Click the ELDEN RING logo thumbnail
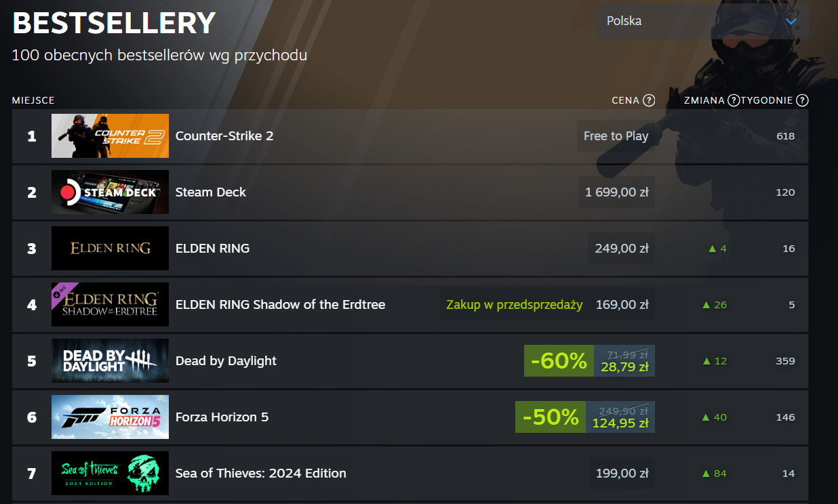 [110, 248]
